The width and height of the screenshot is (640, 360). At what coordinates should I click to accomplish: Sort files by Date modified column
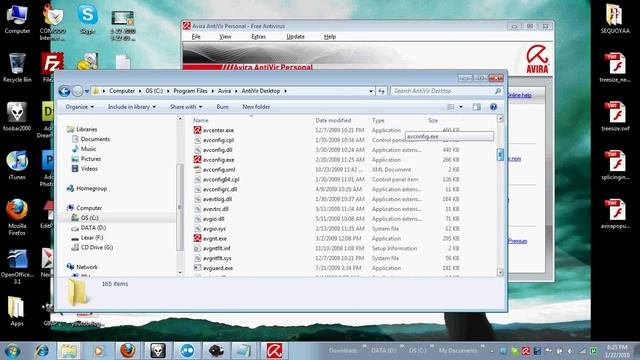[333, 120]
